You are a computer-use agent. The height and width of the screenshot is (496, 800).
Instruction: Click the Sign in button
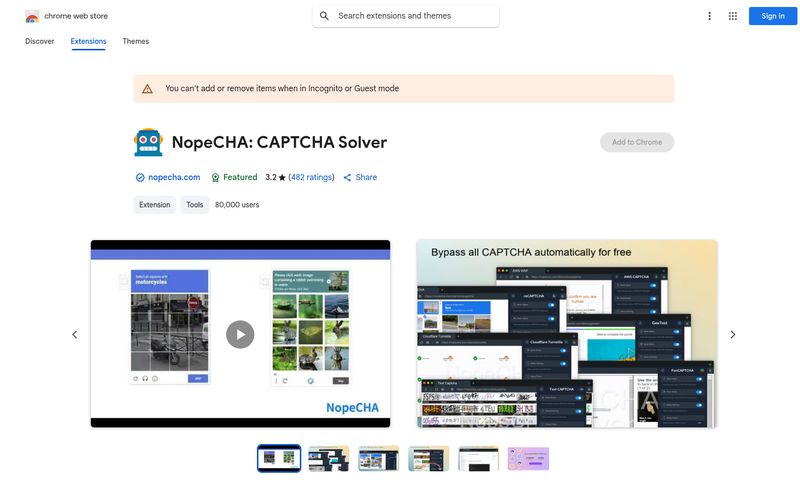coord(772,16)
